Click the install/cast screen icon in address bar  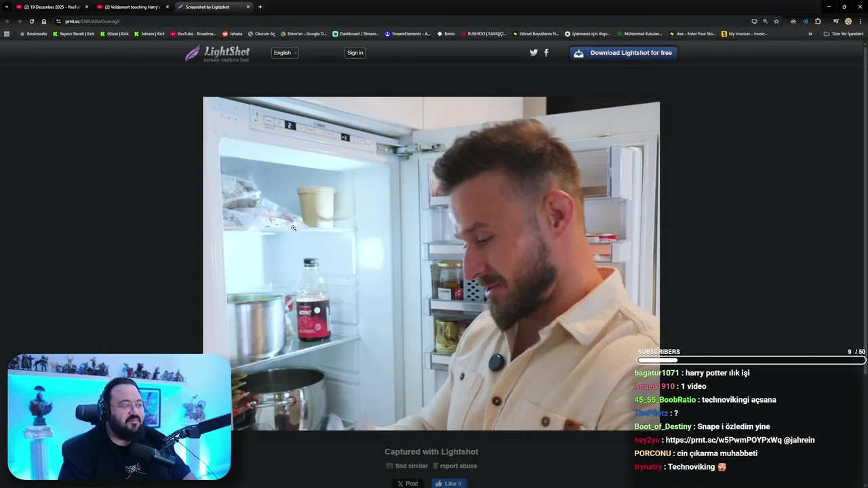(754, 21)
